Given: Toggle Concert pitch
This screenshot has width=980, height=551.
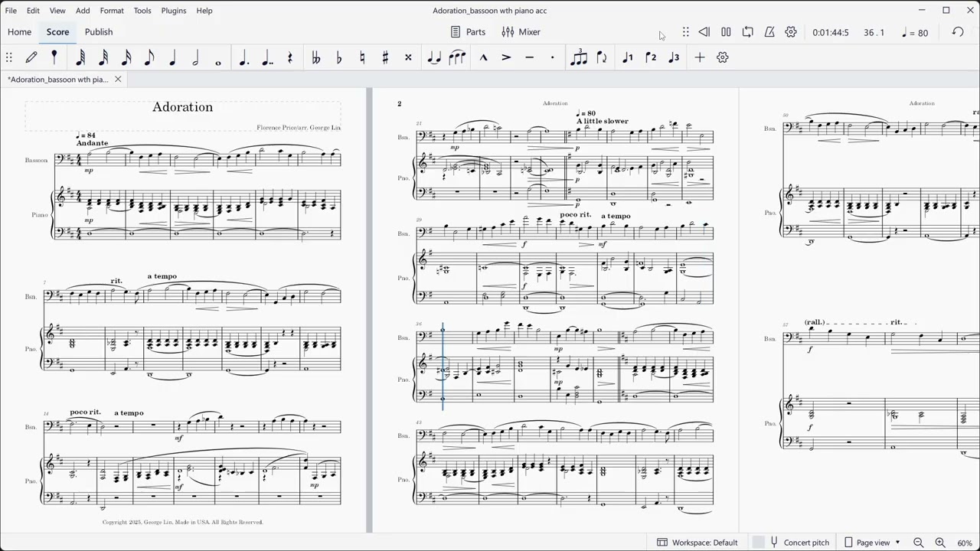Looking at the screenshot, I should point(799,543).
